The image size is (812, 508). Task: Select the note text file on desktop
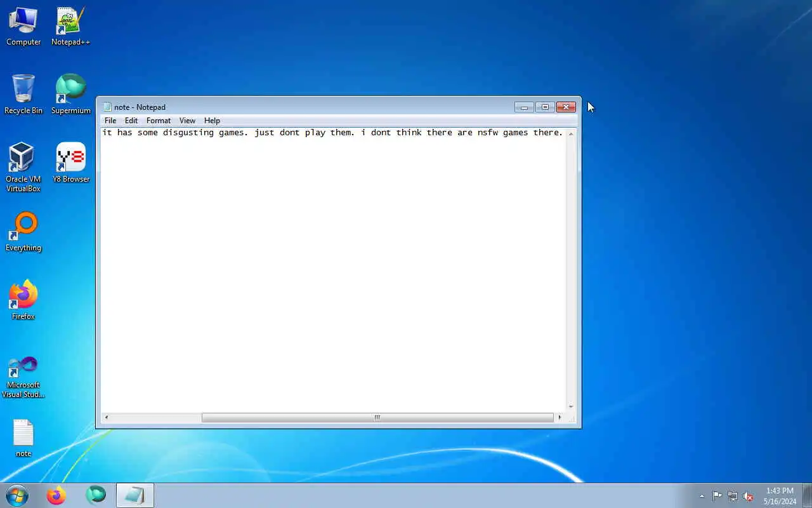point(23,438)
